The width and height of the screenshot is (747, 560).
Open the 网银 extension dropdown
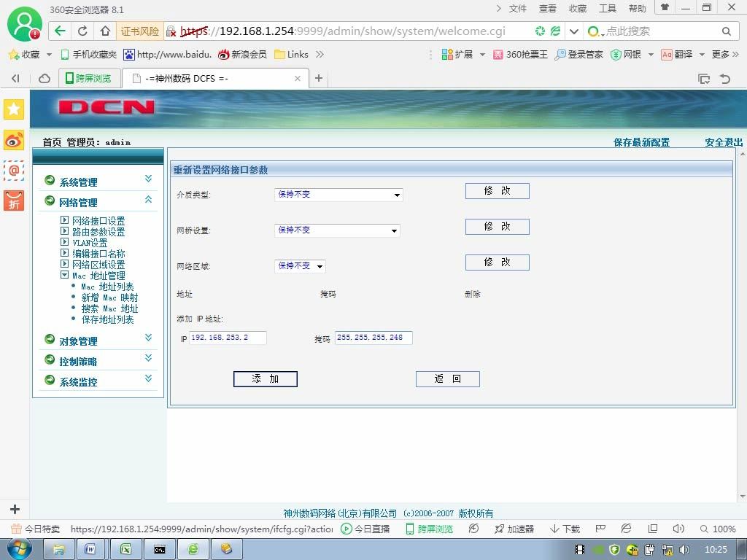click(651, 55)
